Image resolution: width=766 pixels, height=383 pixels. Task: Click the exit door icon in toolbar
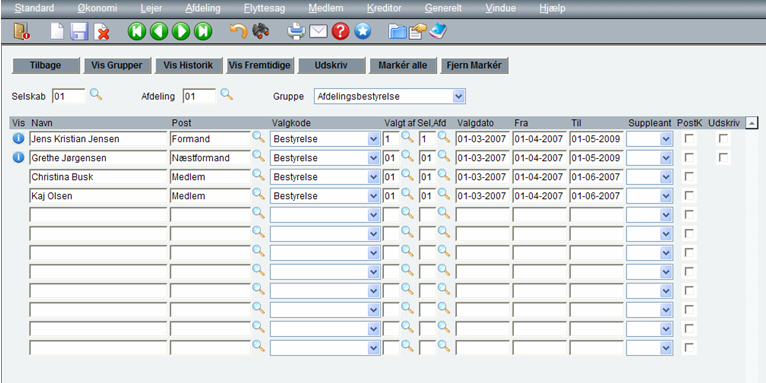(21, 32)
